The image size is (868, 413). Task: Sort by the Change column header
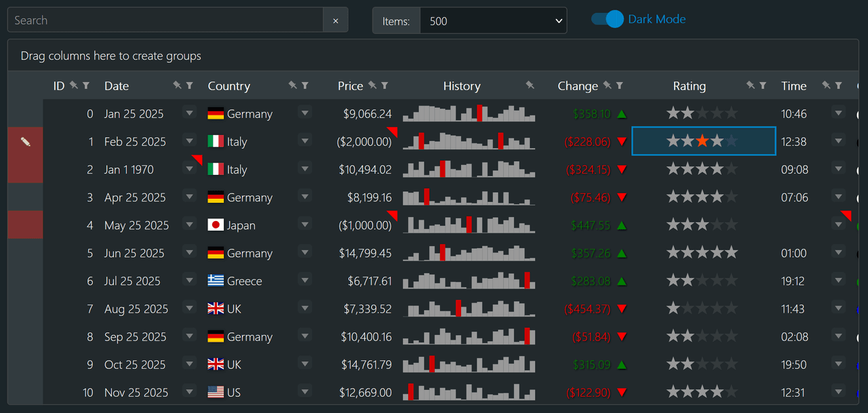tap(578, 86)
